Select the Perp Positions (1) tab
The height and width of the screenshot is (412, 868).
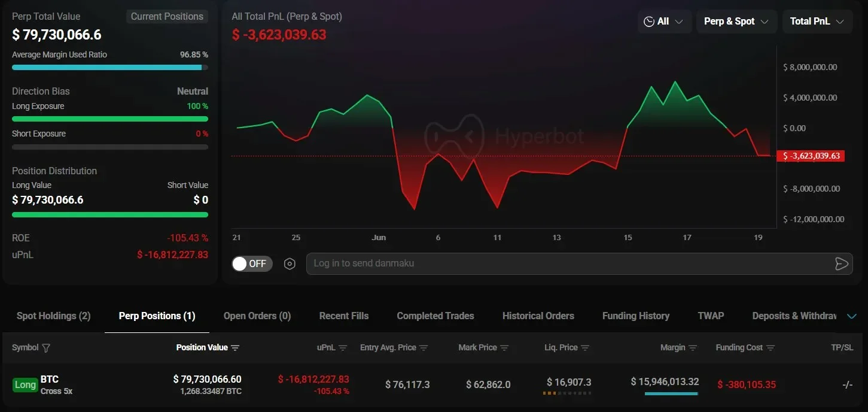coord(157,316)
